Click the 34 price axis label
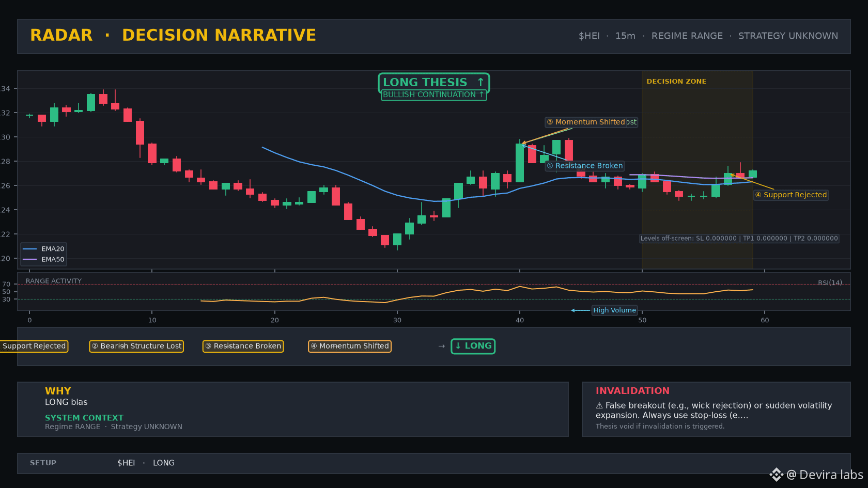Viewport: 868px width, 488px height. [6, 89]
